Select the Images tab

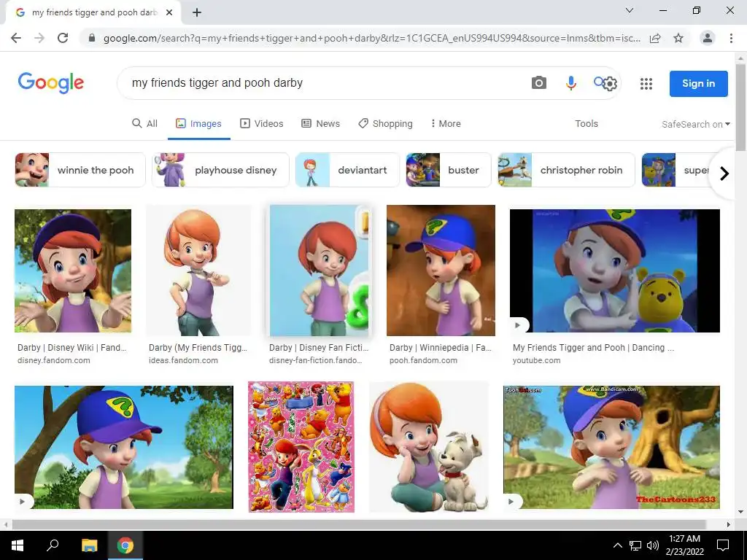point(198,124)
